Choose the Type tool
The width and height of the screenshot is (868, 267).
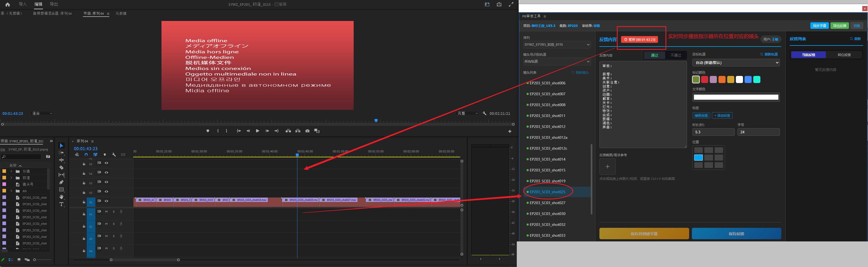click(61, 204)
